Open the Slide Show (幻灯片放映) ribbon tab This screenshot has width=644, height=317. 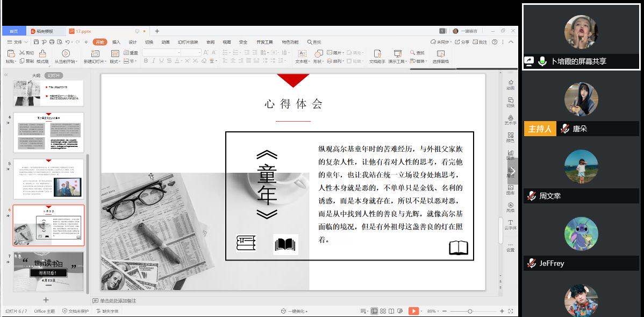[188, 42]
